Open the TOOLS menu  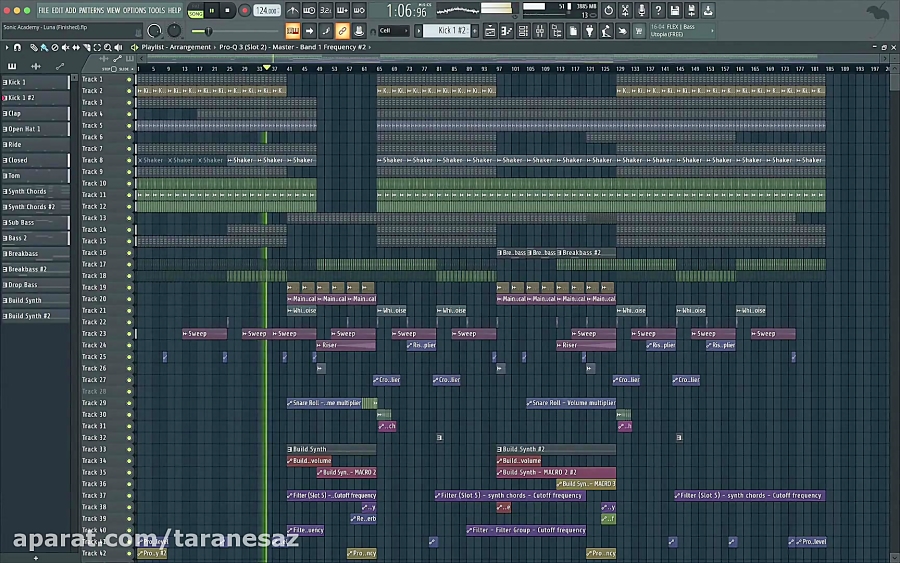pyautogui.click(x=157, y=10)
